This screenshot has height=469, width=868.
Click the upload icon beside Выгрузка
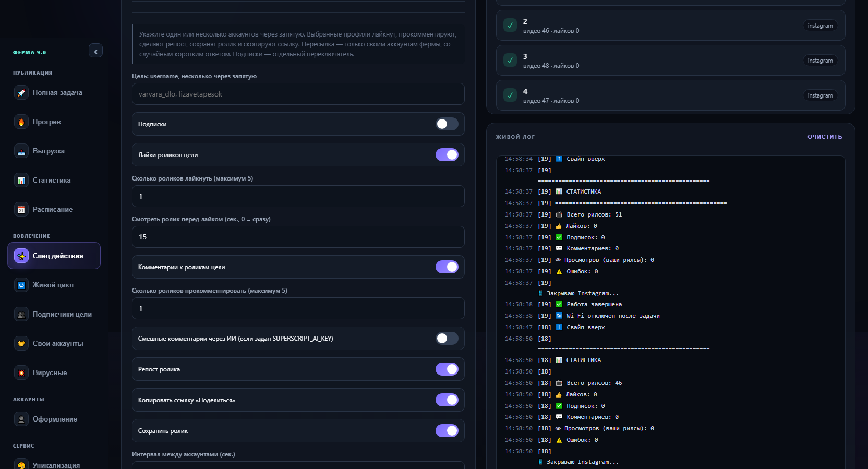(21, 151)
